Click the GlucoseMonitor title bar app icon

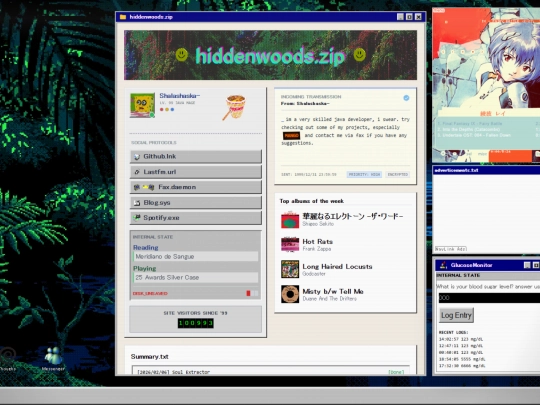tap(444, 265)
